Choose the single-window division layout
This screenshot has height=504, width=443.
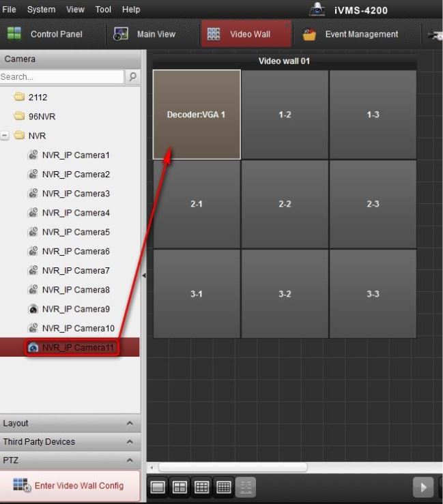point(158,487)
